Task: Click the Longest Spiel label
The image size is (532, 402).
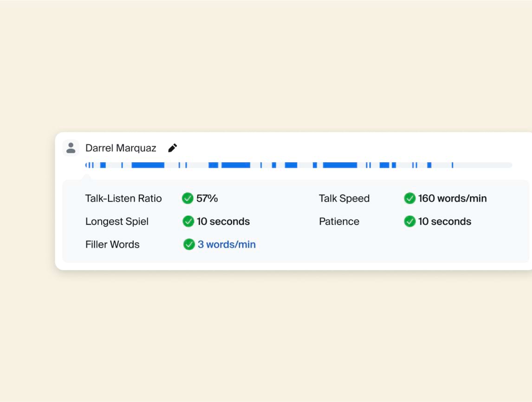Action: coord(117,222)
